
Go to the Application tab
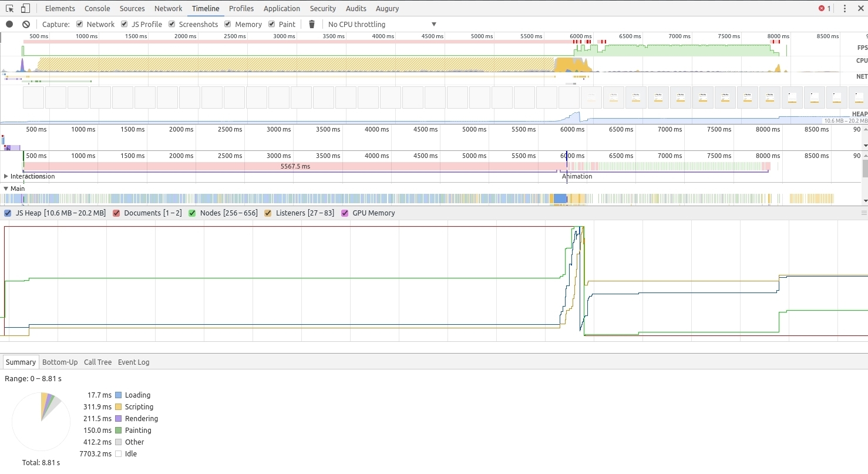pyautogui.click(x=282, y=8)
